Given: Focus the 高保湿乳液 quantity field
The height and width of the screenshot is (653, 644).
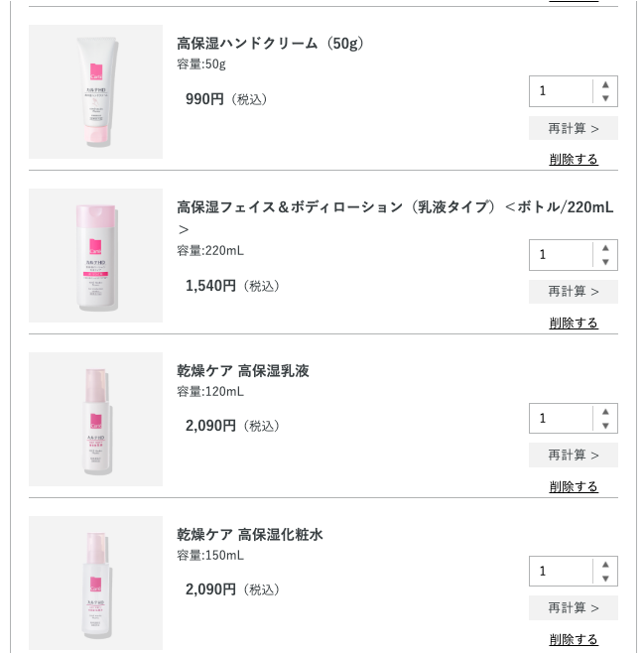Looking at the screenshot, I should [x=561, y=419].
